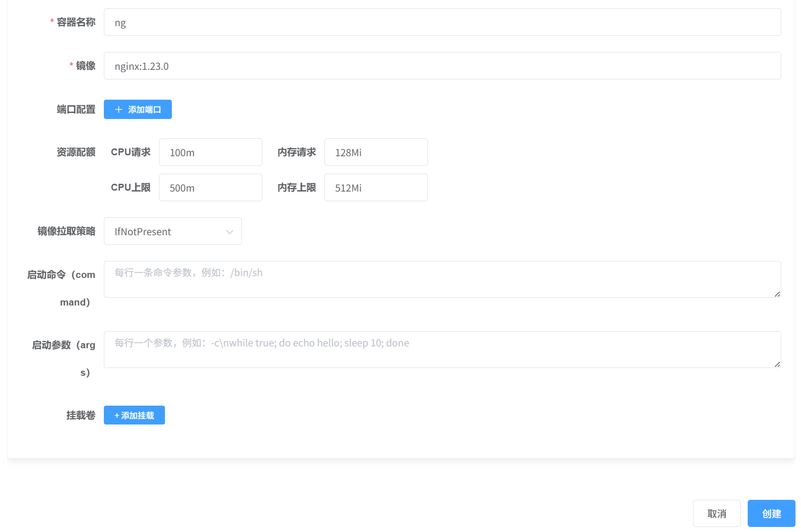Focus the startup command textarea

[x=442, y=279]
